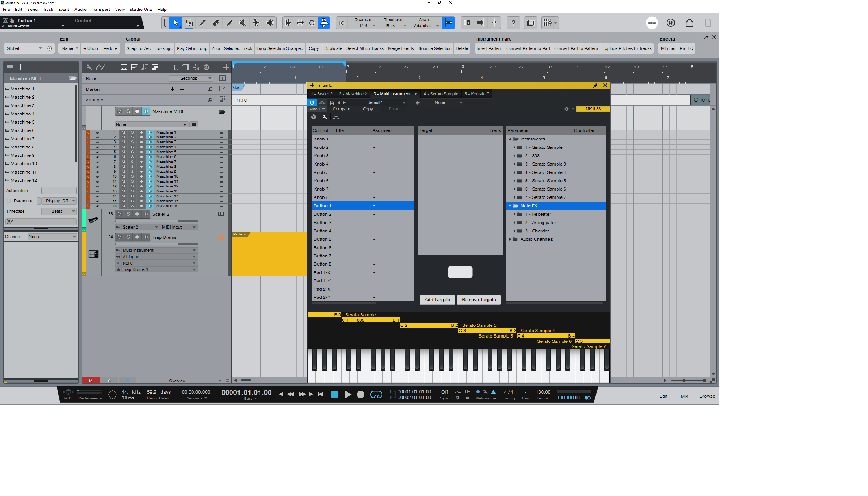
Task: Expand the Audio Channels tree folder
Action: point(510,239)
